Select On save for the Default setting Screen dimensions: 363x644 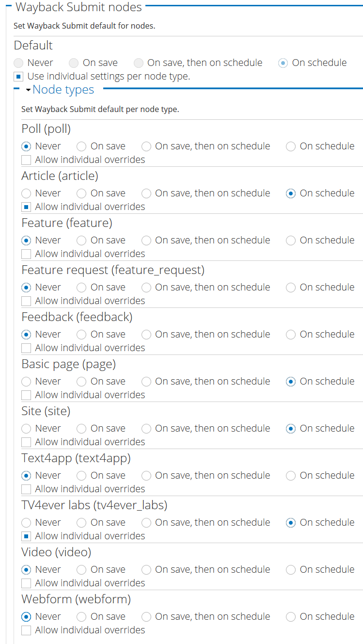pos(74,63)
